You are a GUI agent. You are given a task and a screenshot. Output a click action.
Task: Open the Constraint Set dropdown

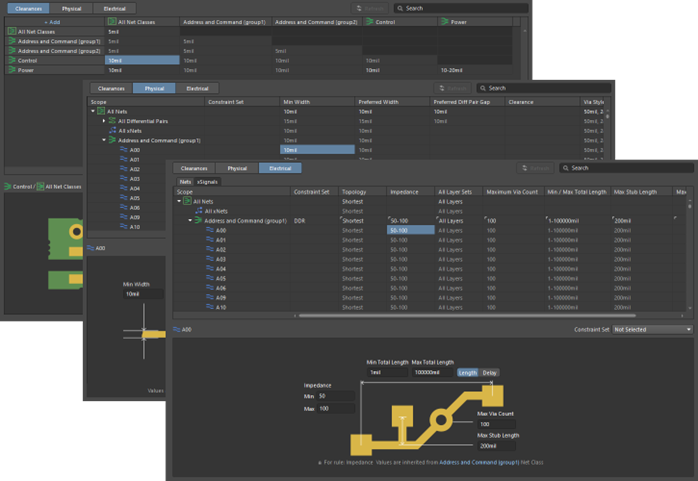651,329
